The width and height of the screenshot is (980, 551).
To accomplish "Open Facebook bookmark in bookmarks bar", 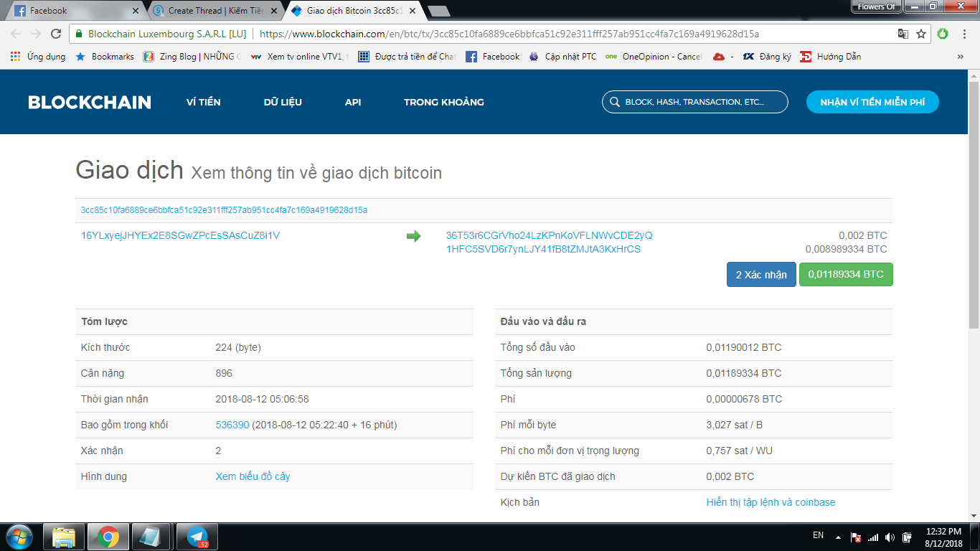I will click(493, 57).
